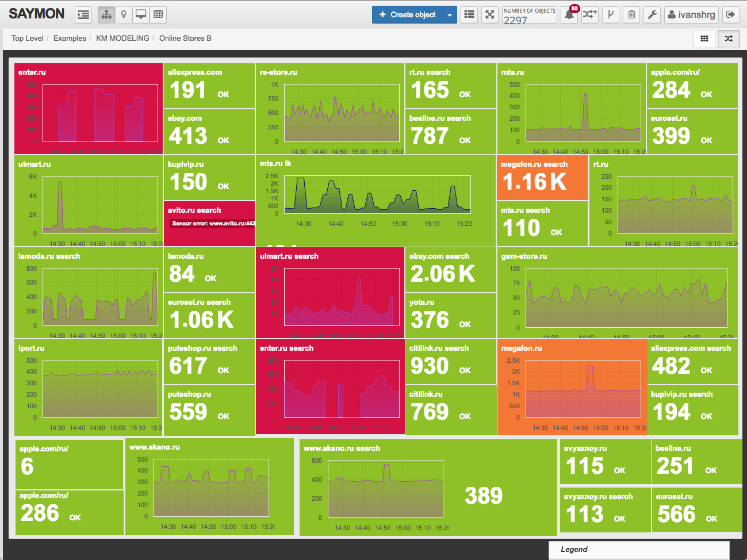Screen dimensions: 747x560
Task: Open the beeline.ru tile showing 251
Action: pos(697,462)
